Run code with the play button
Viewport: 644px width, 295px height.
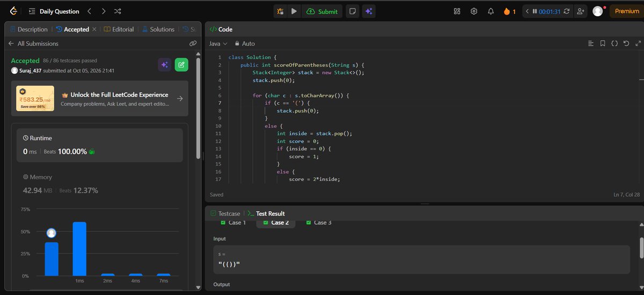(294, 11)
